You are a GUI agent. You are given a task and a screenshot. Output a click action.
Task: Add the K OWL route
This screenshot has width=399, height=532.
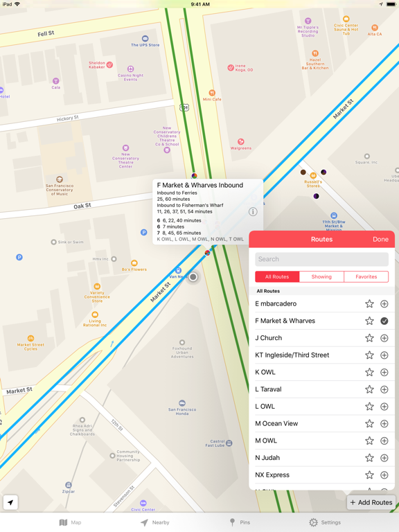click(384, 372)
